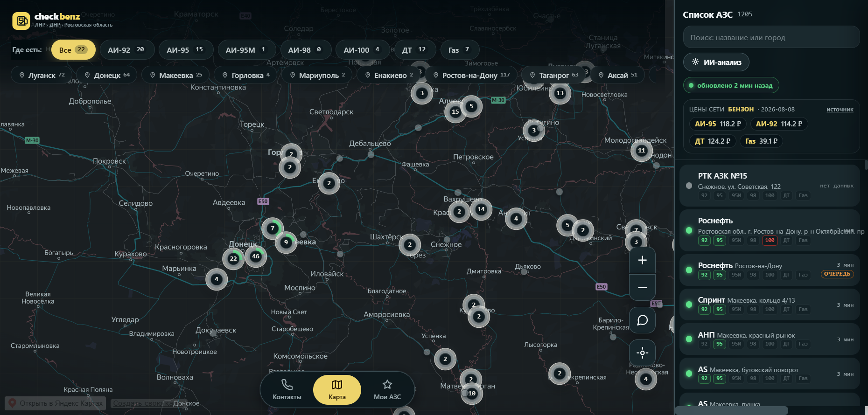868x415 pixels.
Task: Filter stations by Газ
Action: tap(460, 50)
